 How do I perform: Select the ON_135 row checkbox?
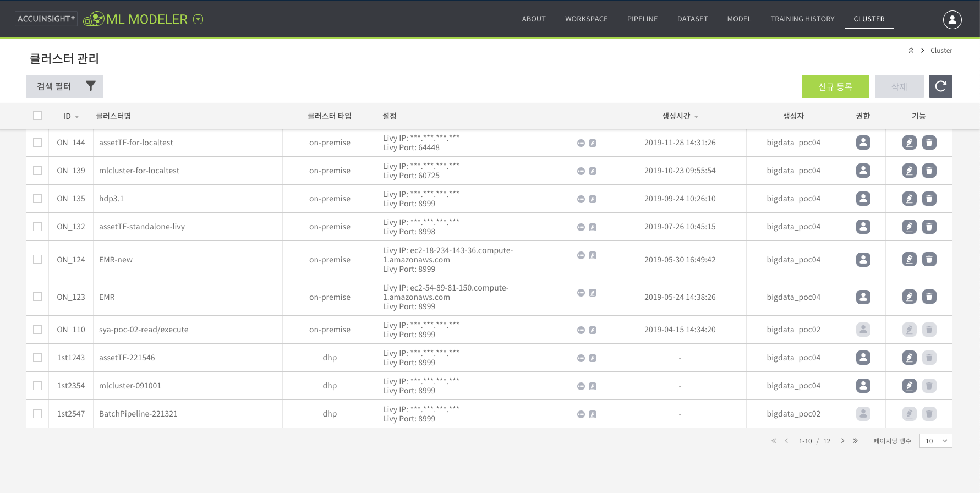pos(37,199)
